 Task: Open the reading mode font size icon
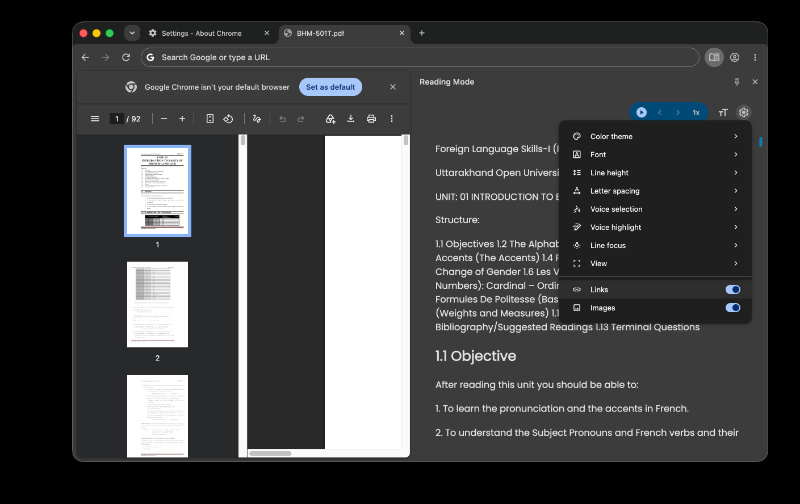coord(723,112)
